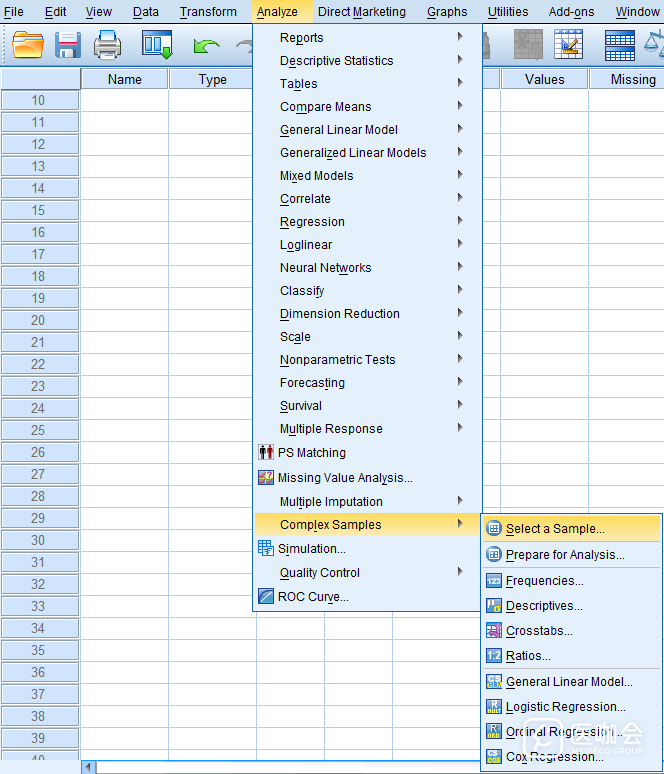Viewport: 664px width, 774px height.
Task: Click the Complex Samples Crosstabs entry
Action: 539,631
